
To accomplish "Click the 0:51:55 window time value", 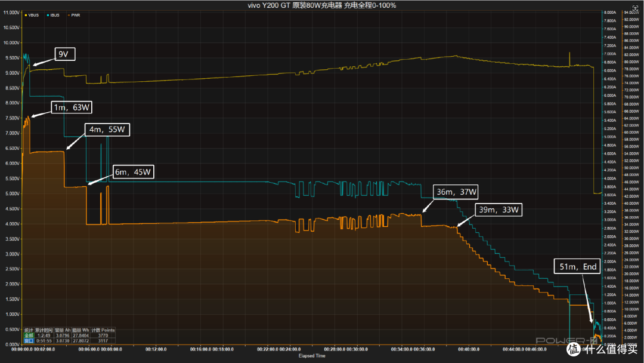I will click(44, 341).
